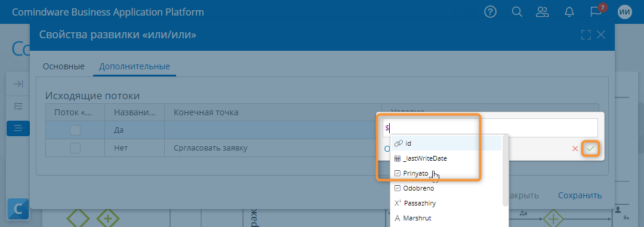Open the notifications bell icon

[x=569, y=12]
